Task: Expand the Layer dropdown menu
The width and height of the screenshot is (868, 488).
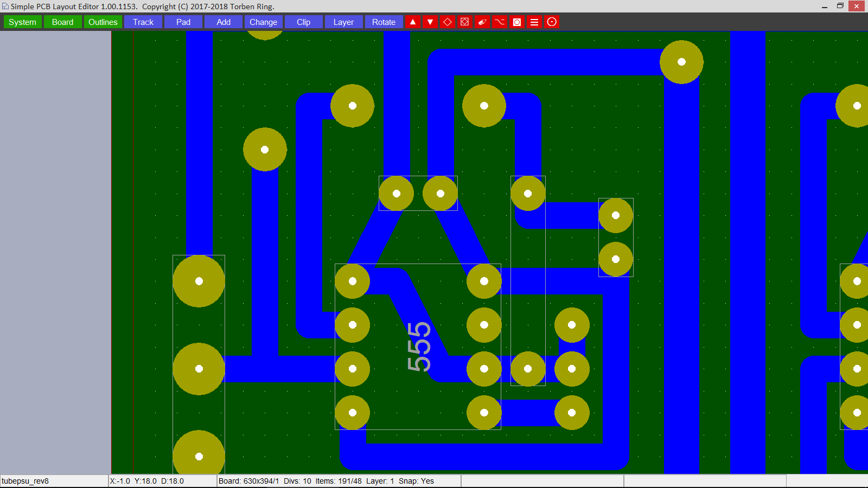Action: tap(343, 22)
